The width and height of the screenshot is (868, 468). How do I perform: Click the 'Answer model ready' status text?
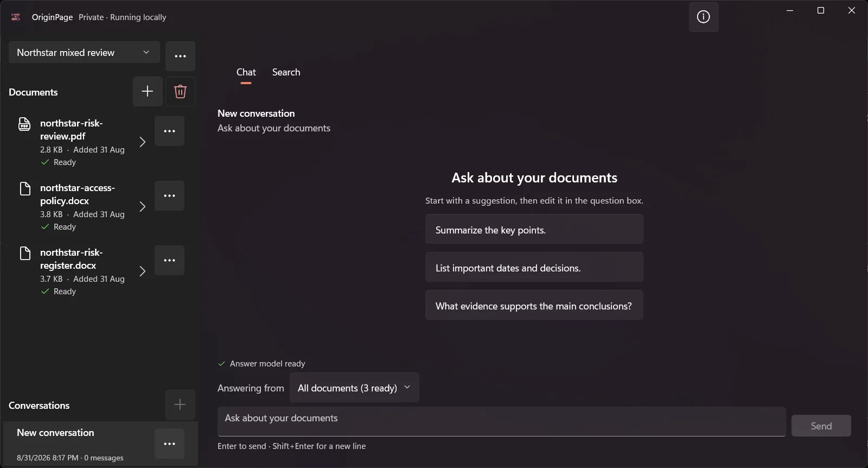coord(267,364)
